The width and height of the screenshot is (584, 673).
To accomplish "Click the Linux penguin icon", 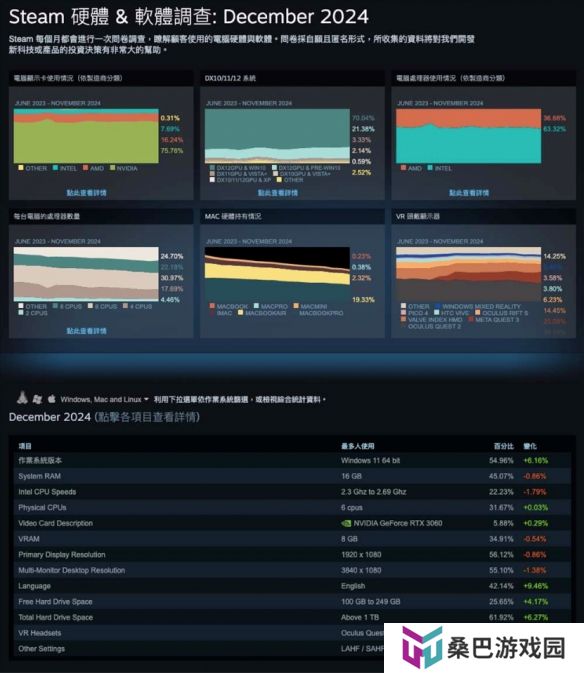I will click(x=22, y=398).
